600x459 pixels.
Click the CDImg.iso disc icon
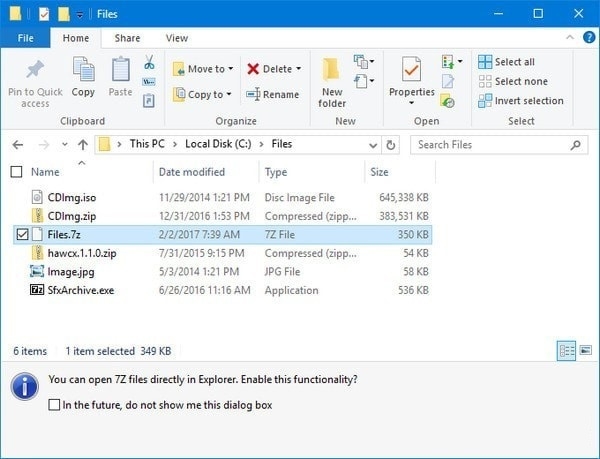[37, 197]
